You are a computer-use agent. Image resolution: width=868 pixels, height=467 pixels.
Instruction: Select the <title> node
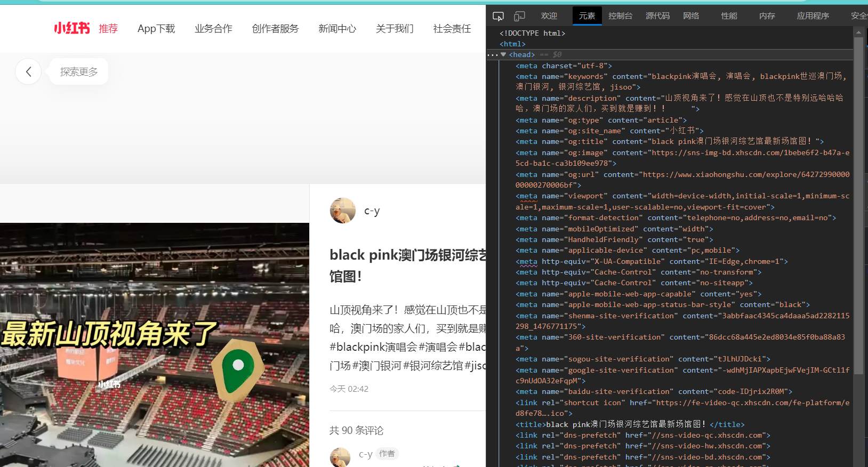[630, 424]
